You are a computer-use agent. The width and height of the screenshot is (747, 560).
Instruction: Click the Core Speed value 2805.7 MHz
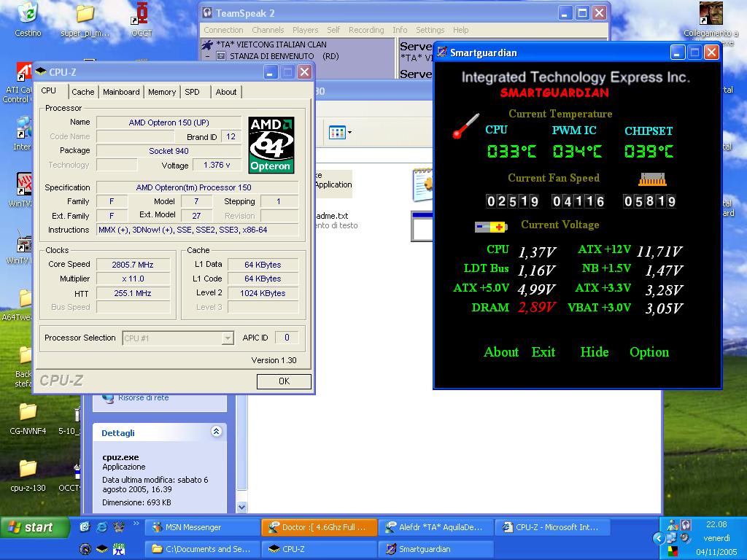133,265
